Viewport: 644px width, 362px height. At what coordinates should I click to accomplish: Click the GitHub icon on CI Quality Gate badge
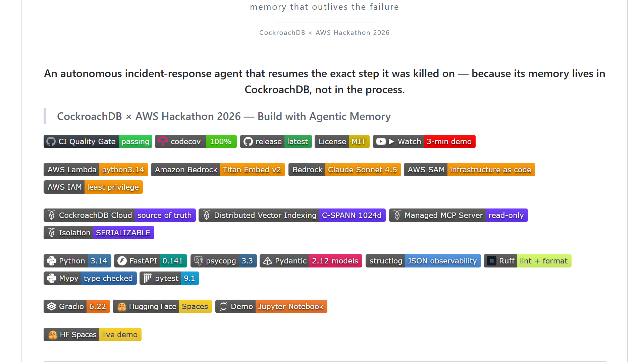tap(51, 141)
